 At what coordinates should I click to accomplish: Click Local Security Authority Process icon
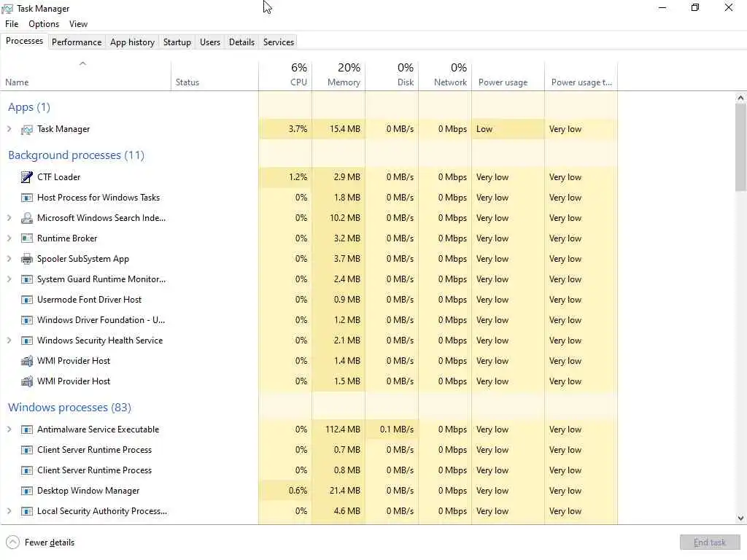click(x=27, y=511)
